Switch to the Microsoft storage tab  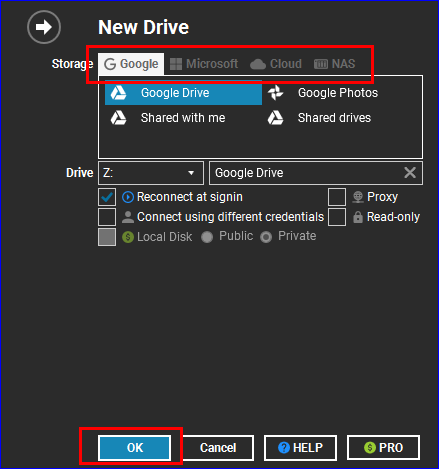pyautogui.click(x=204, y=64)
